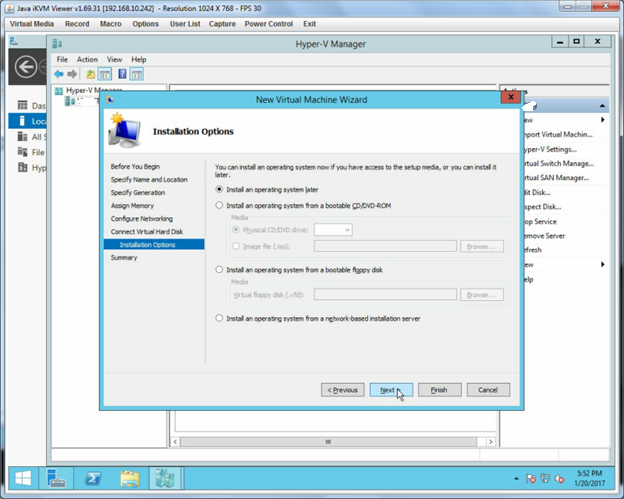This screenshot has height=499, width=624.
Task: Click the Image file (.iso) path field
Action: [x=385, y=246]
